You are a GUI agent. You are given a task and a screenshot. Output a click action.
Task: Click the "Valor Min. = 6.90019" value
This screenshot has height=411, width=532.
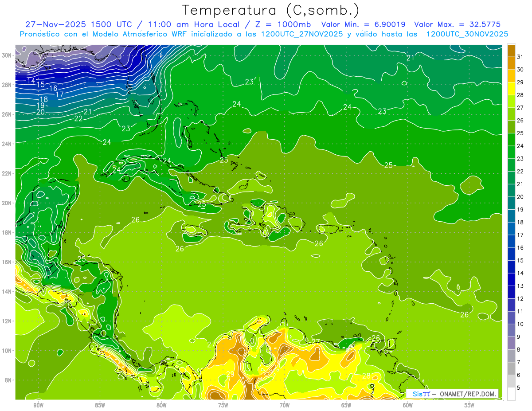(364, 24)
